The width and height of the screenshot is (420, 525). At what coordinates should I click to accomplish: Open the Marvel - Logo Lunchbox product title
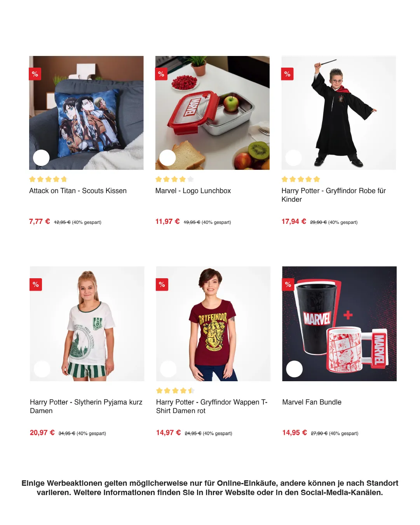click(193, 191)
